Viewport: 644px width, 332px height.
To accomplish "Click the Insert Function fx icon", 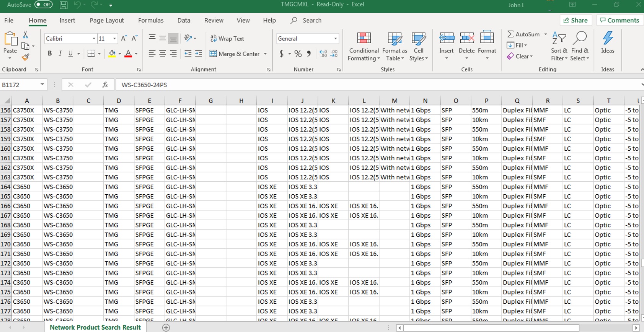I will click(x=105, y=85).
